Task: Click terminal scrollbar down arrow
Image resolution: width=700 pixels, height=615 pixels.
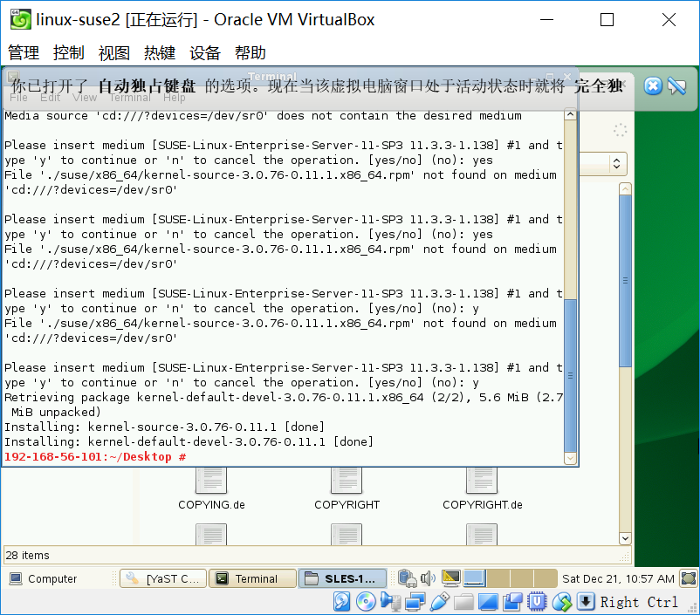Action: (570, 458)
